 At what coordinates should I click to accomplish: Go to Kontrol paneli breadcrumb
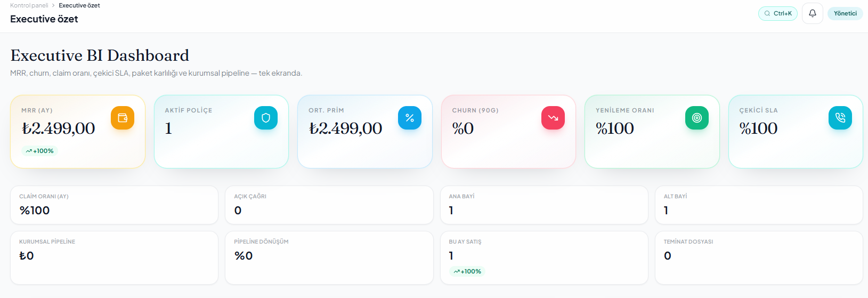pos(29,5)
